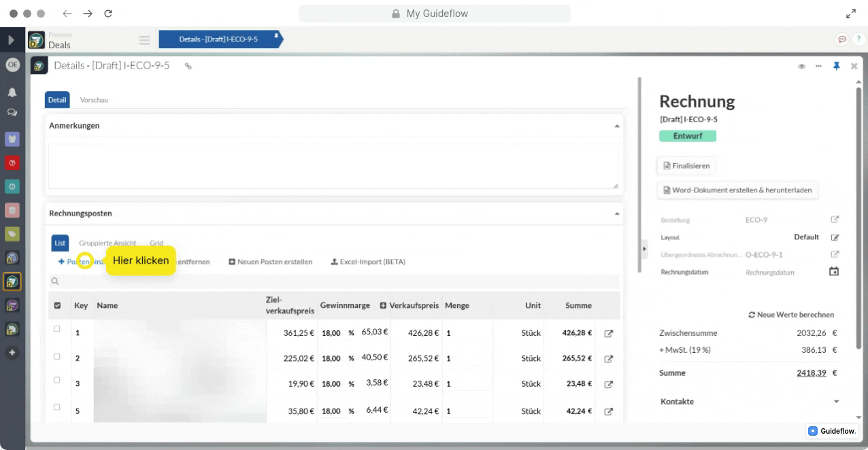Viewport: 868px width, 450px height.
Task: Toggle the eye visibility icon in header
Action: tap(801, 66)
